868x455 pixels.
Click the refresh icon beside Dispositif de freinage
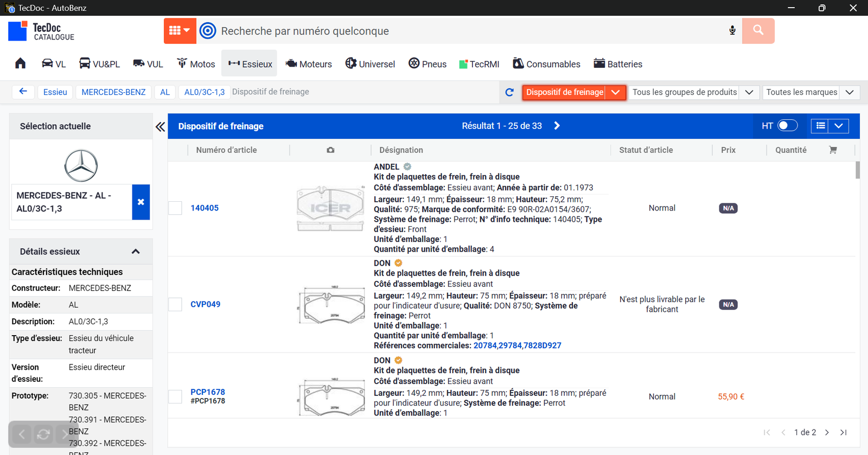509,92
